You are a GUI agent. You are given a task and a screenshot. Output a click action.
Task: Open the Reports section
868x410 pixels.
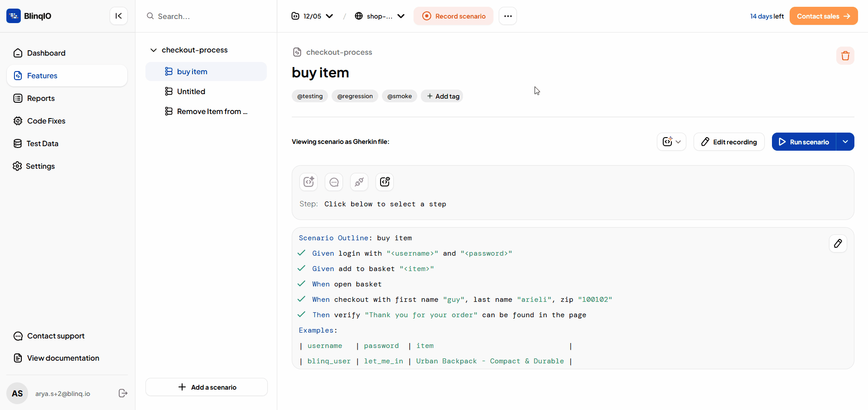coord(41,98)
